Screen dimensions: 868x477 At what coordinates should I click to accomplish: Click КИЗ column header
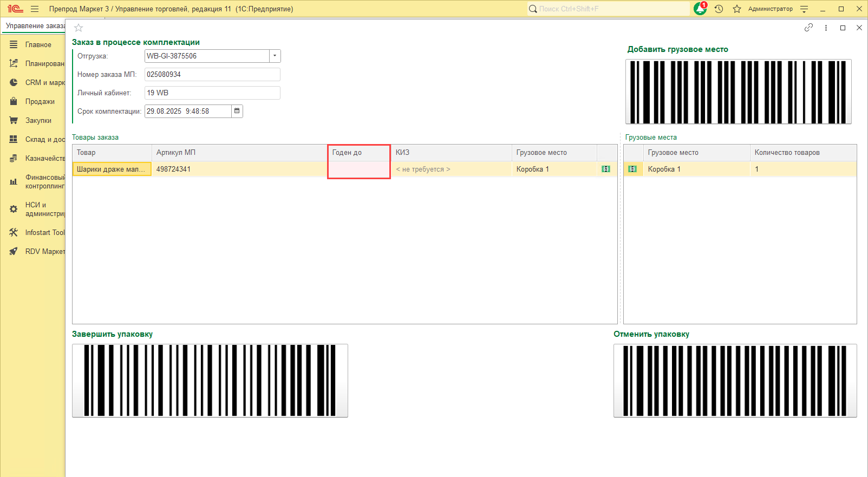(452, 153)
